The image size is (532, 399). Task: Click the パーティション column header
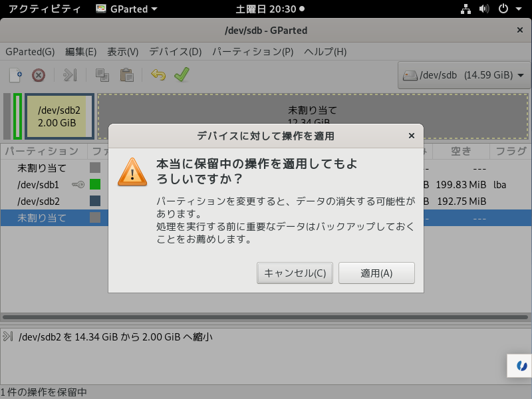[44, 152]
